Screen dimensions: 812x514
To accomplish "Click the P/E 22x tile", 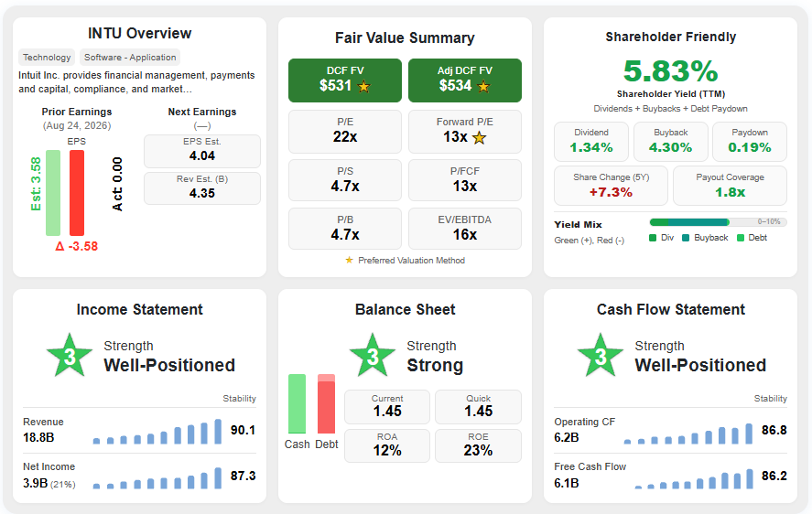I will (x=345, y=132).
